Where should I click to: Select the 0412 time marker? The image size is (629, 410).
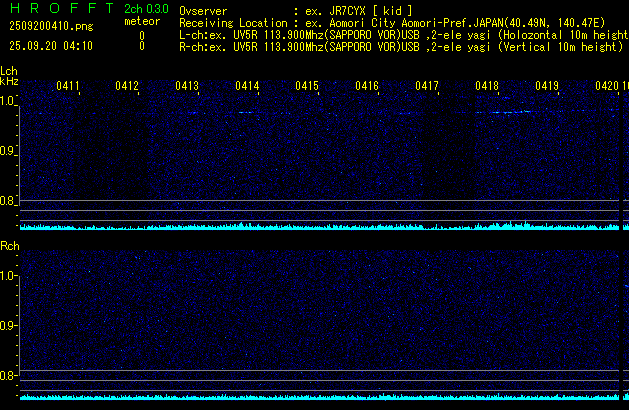click(x=127, y=87)
